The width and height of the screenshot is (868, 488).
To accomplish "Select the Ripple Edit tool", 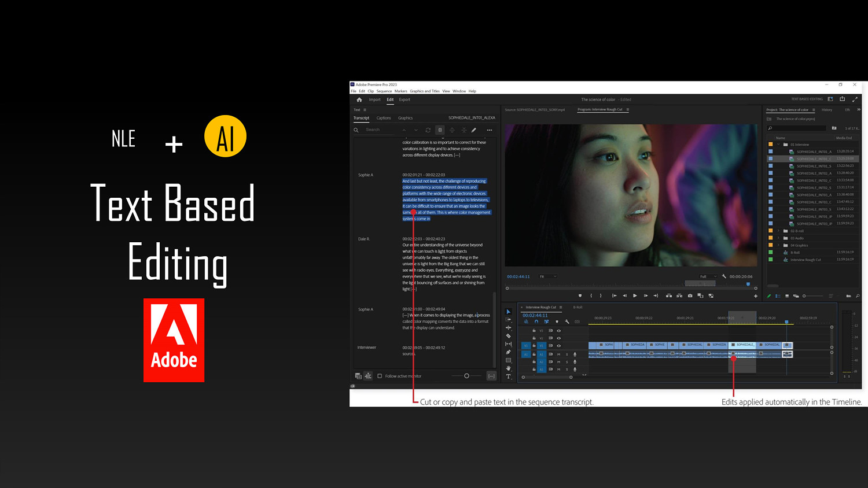I will tap(509, 328).
